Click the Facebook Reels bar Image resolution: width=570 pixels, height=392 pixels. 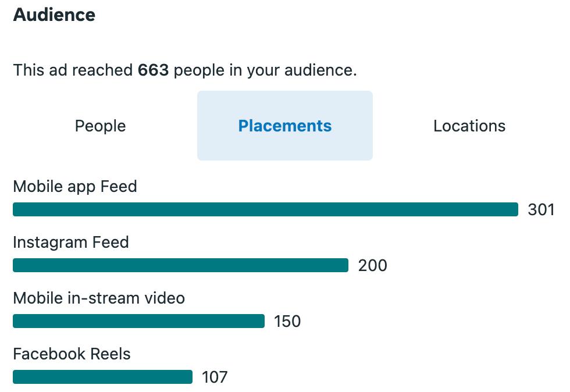point(102,377)
